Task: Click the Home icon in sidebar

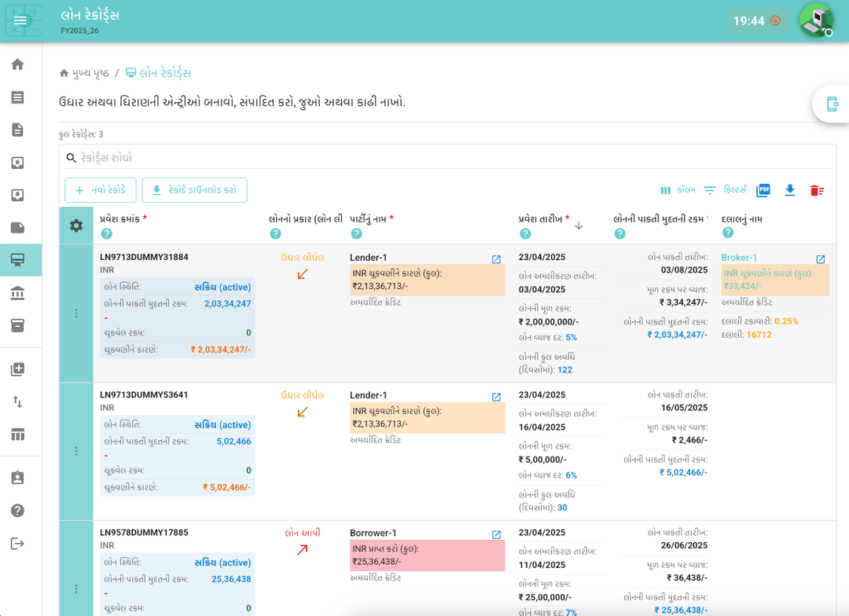Action: click(x=17, y=64)
